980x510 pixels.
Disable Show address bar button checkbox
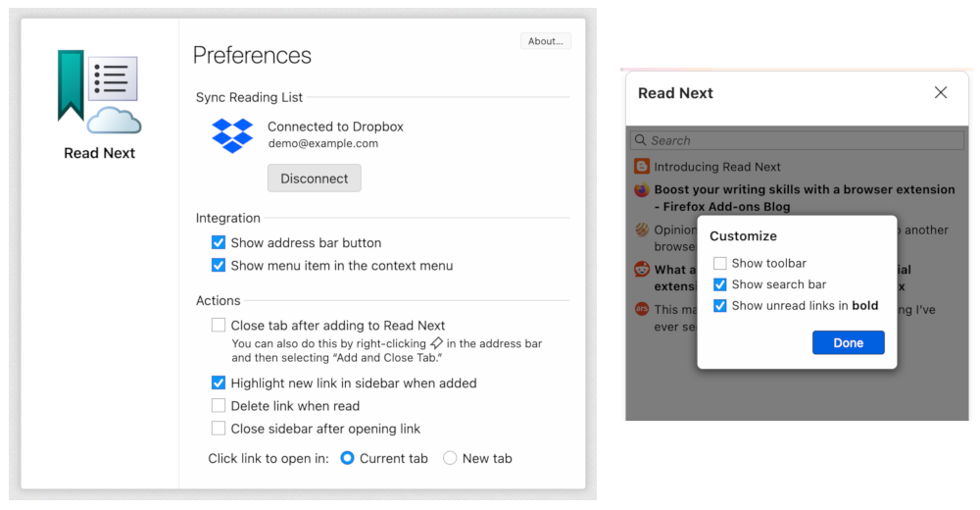point(219,242)
